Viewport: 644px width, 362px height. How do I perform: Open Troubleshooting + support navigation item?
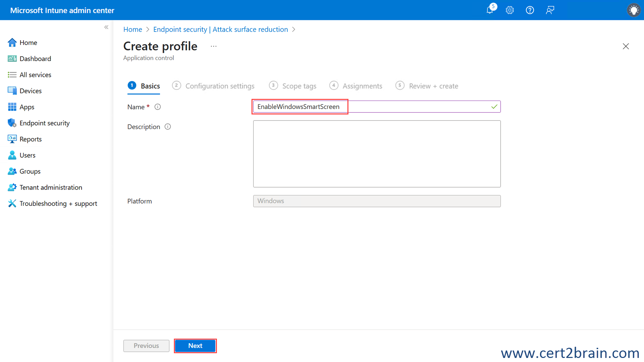tap(58, 204)
